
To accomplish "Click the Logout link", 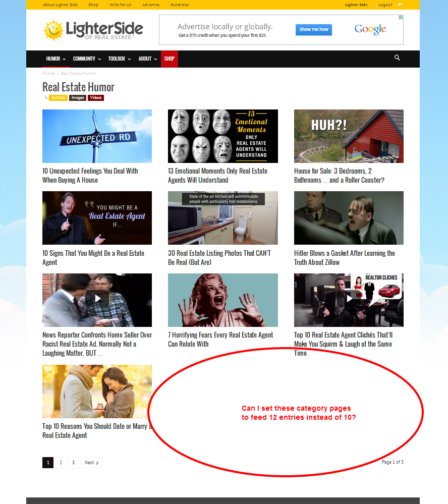I will coord(385,5).
